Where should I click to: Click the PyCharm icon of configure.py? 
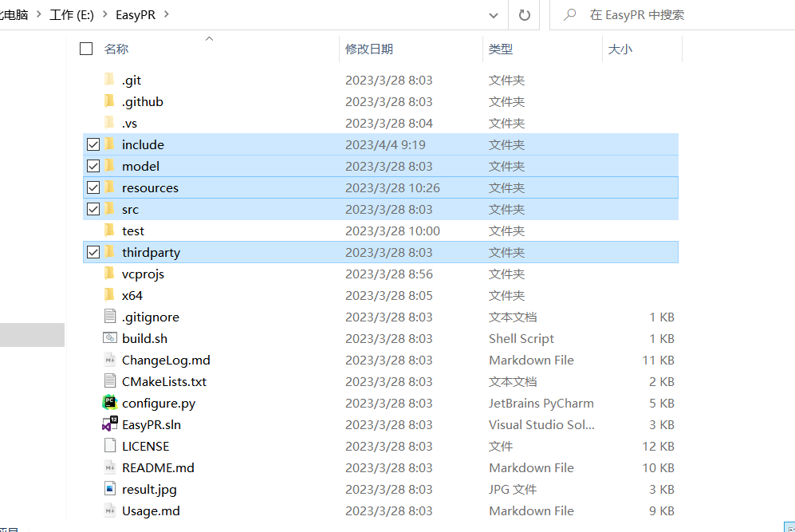pyautogui.click(x=110, y=403)
